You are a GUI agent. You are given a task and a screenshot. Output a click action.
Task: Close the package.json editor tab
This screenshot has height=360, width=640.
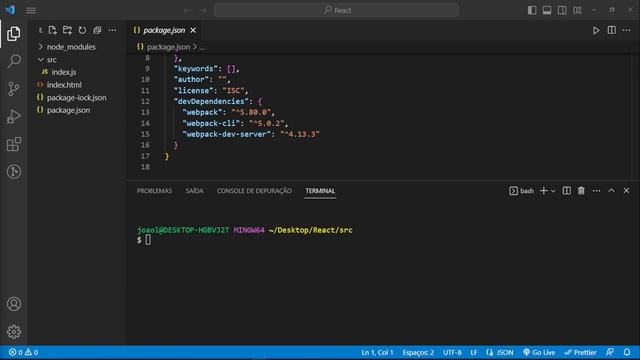coord(193,30)
